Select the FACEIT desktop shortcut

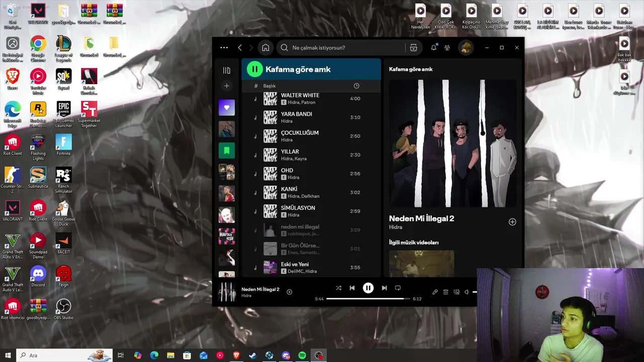[x=63, y=243]
